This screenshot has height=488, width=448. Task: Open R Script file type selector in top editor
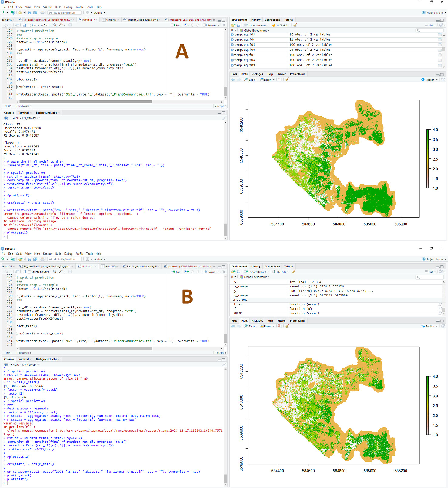[x=220, y=106]
